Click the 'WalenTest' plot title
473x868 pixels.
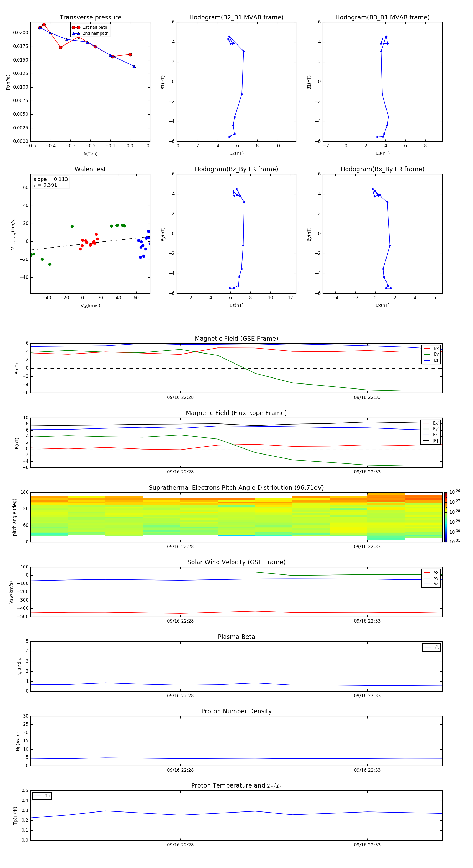90,169
